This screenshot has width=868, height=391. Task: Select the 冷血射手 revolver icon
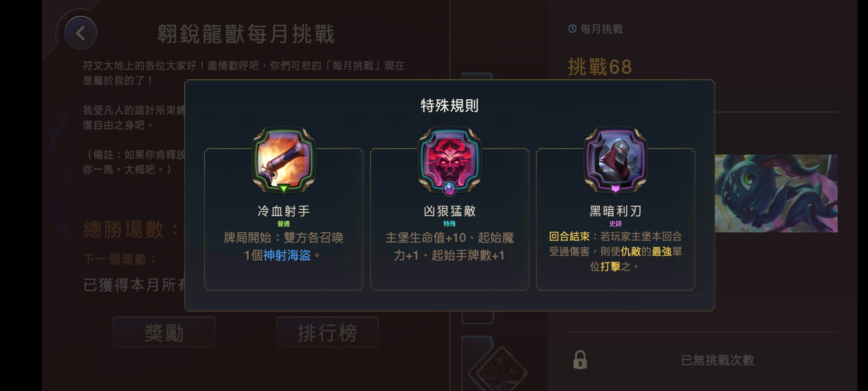tap(284, 159)
